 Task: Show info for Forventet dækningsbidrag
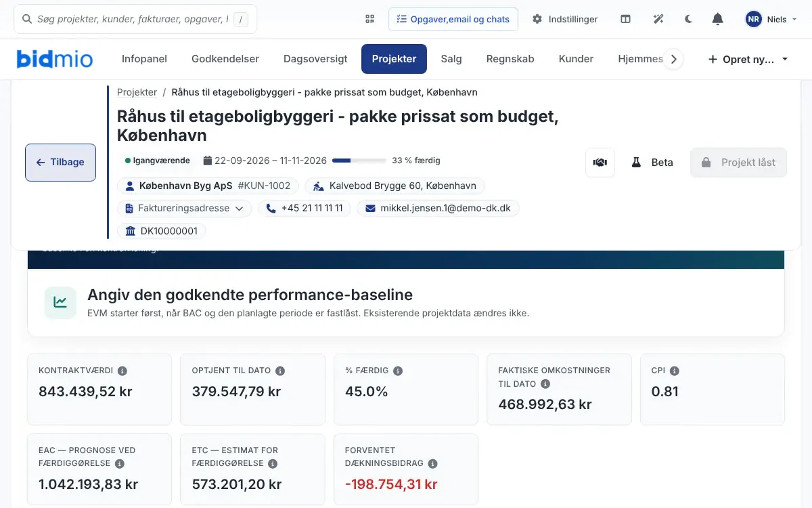432,464
